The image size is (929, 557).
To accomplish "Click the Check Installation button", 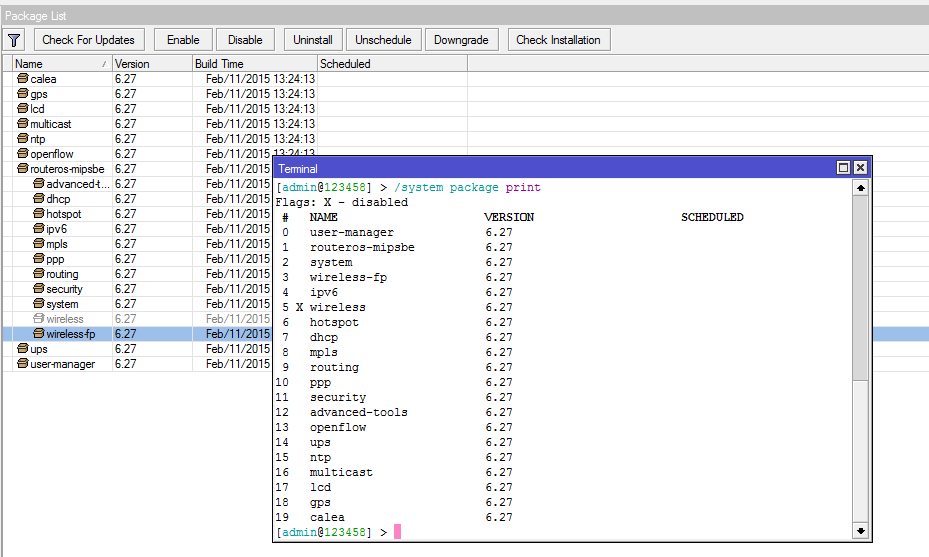I will (559, 40).
